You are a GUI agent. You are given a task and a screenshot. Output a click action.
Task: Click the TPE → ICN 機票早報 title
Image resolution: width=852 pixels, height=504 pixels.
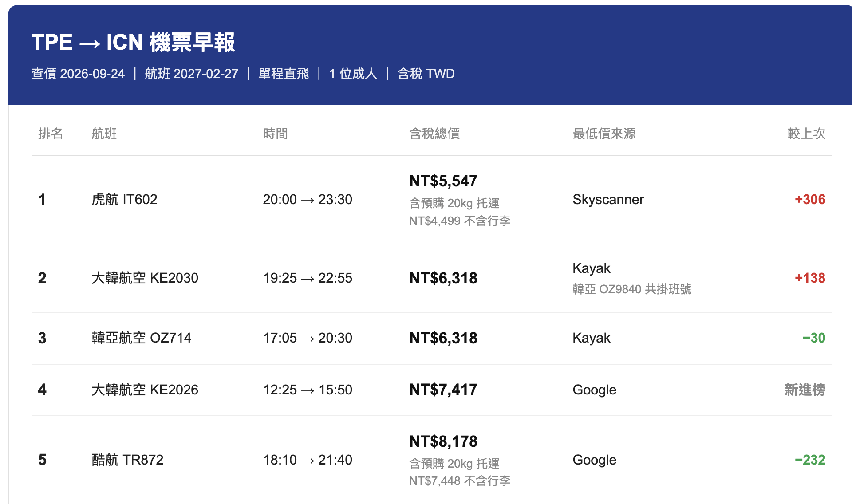click(x=133, y=42)
